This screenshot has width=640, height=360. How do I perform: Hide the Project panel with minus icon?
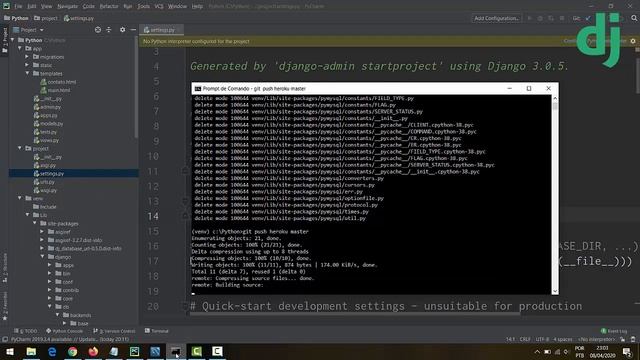[x=133, y=30]
